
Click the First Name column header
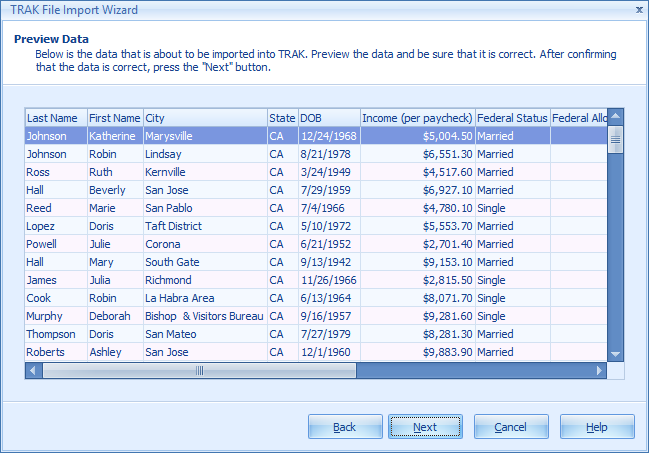click(114, 118)
